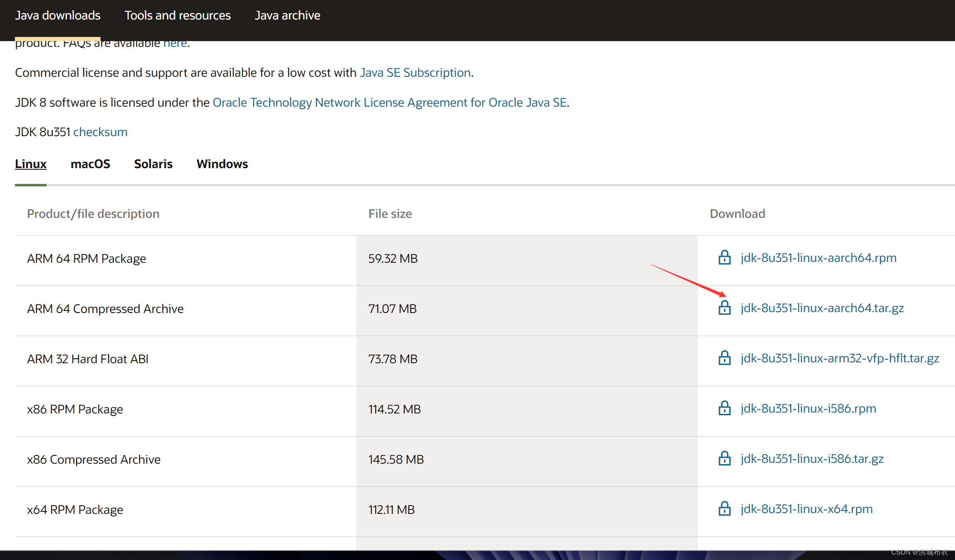Click the 'ARM 64 RPM Package' description

coord(86,259)
